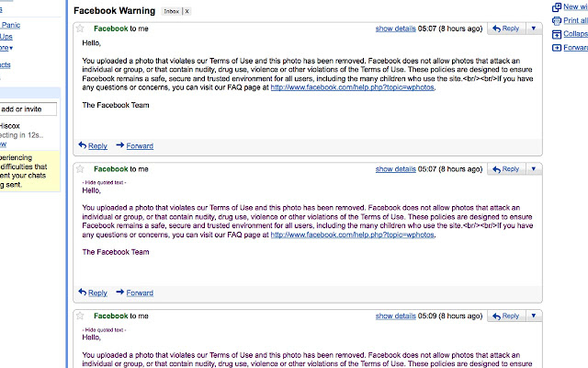Click Reply button in 05:09 message header
Screen dimensions: 588x368
click(506, 316)
